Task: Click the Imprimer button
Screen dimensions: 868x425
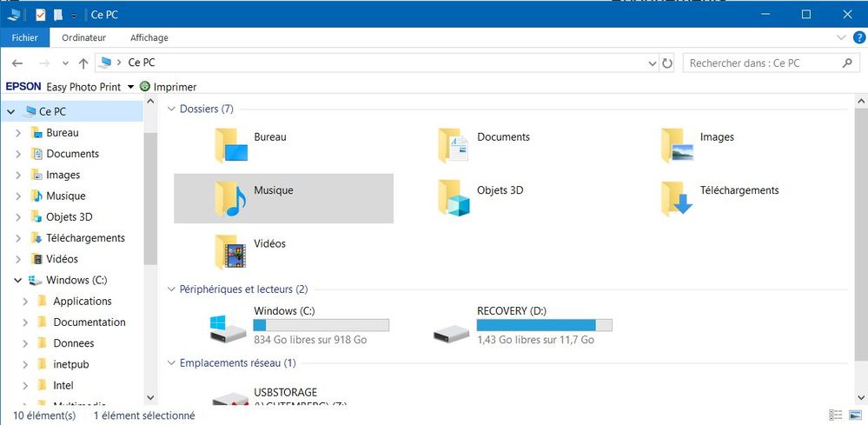Action: coord(168,87)
